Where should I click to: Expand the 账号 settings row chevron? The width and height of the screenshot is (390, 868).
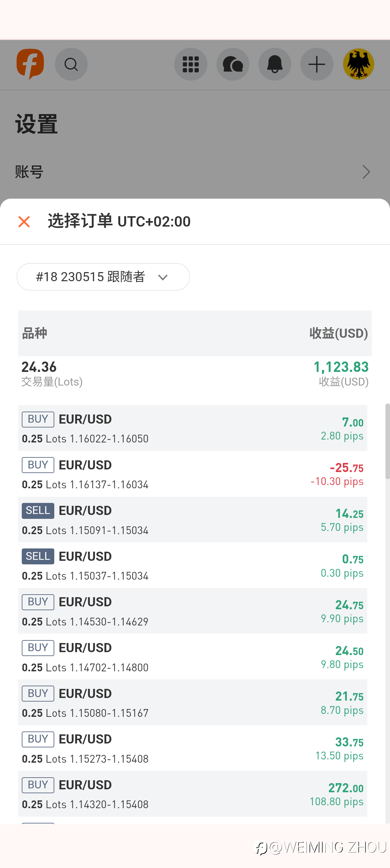point(366,172)
